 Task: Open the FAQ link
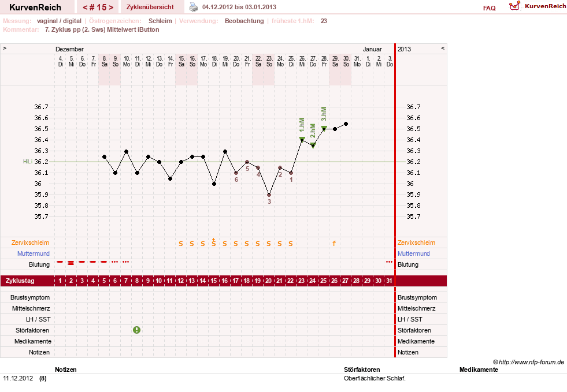[489, 8]
